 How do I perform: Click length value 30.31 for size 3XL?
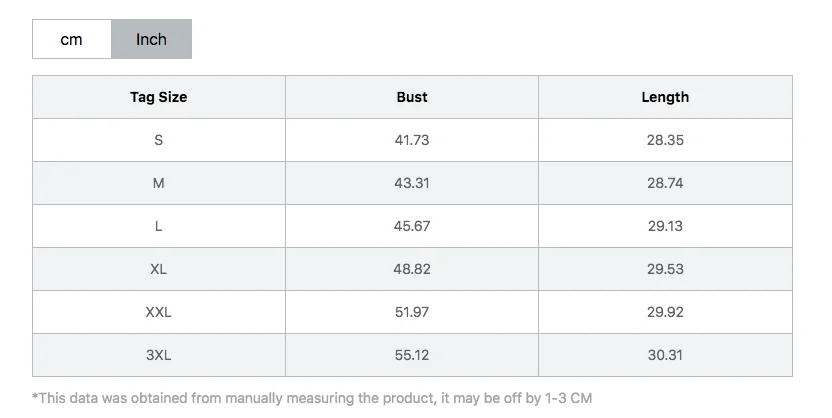[x=665, y=355]
